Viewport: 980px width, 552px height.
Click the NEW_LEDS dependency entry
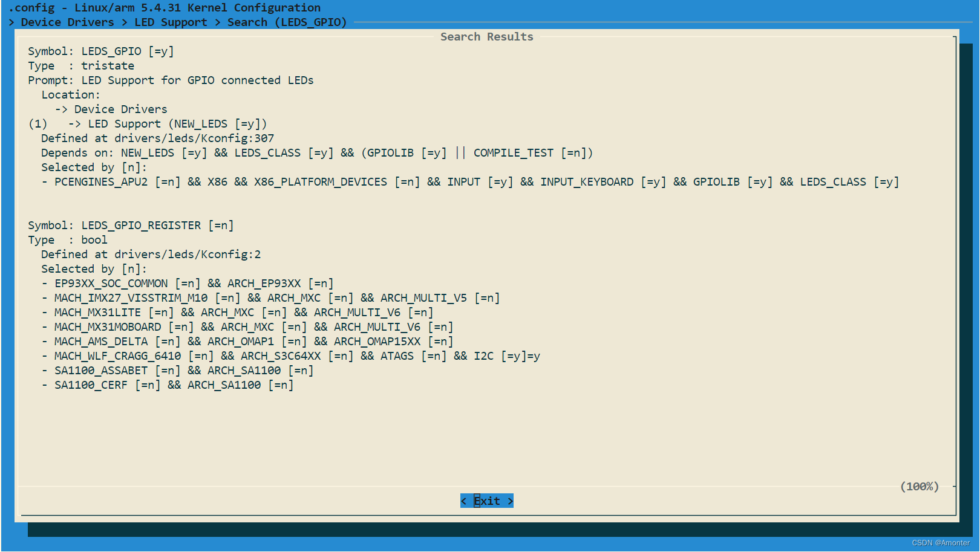point(147,152)
